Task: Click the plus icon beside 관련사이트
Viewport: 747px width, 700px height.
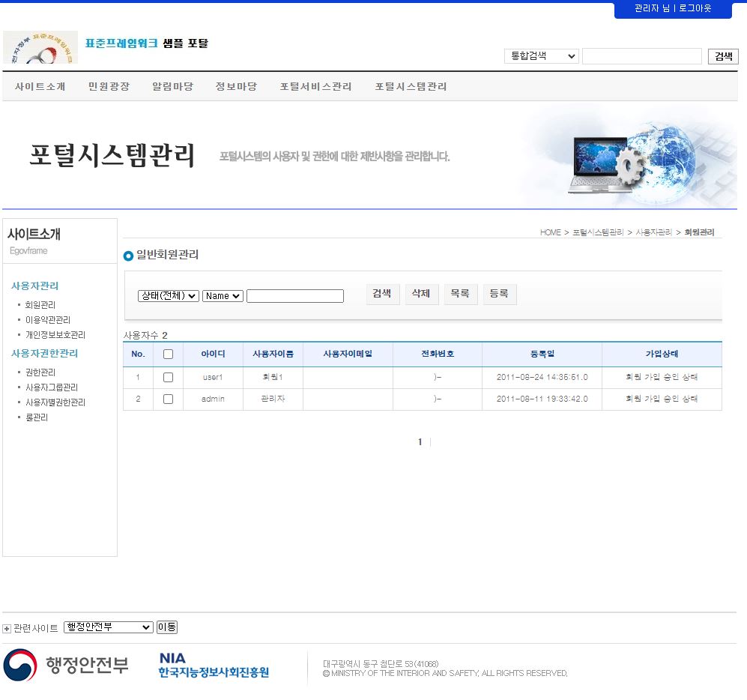Action: 7,628
